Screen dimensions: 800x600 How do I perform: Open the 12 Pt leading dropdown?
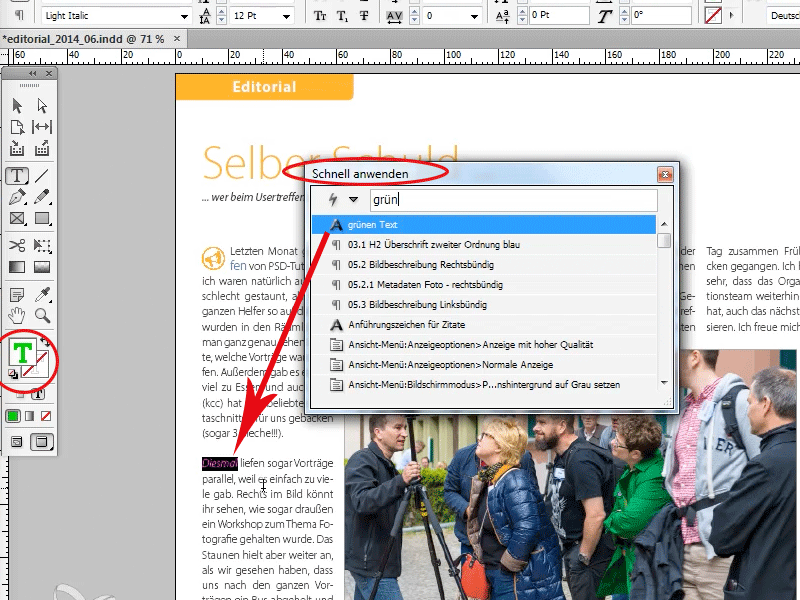(x=286, y=16)
